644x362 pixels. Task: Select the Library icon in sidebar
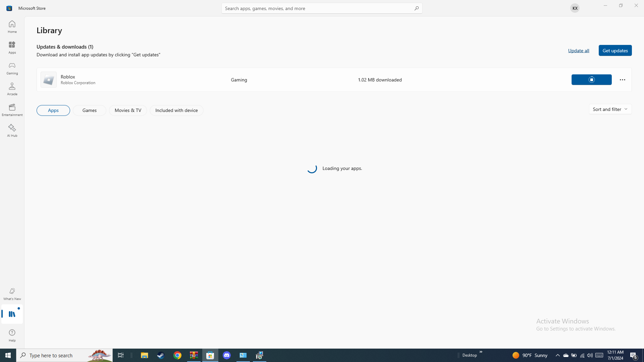click(12, 314)
